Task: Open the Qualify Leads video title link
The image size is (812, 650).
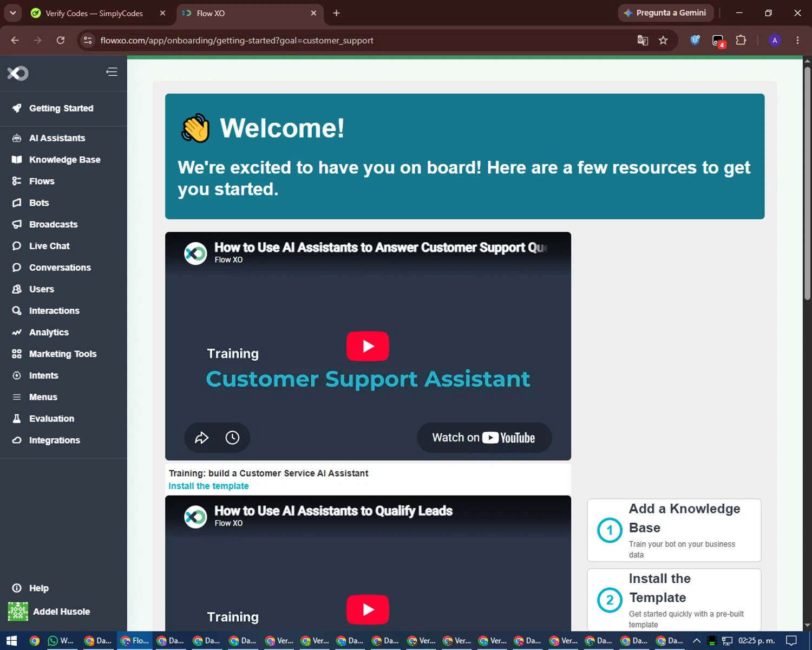Action: (x=333, y=511)
